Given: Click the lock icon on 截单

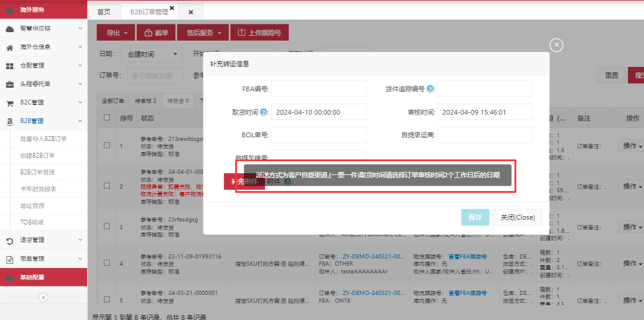Looking at the screenshot, I should pyautogui.click(x=148, y=33).
